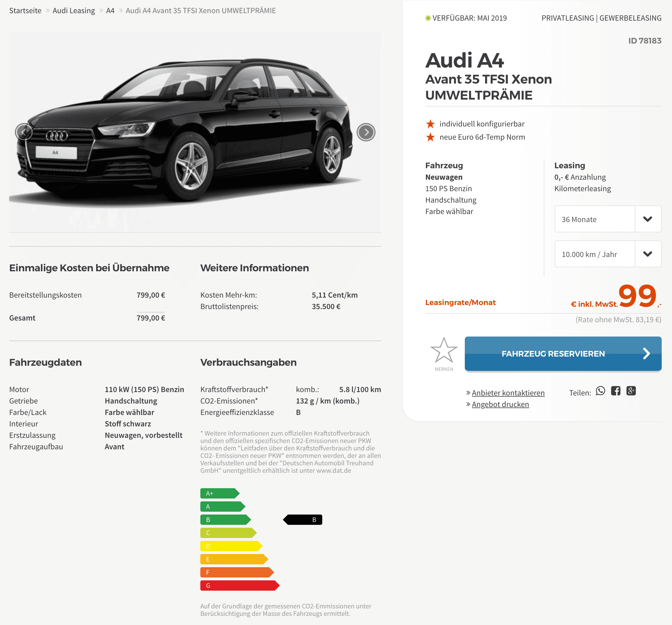Open Anbieter kontaktieren link
This screenshot has height=625, width=672.
(508, 393)
